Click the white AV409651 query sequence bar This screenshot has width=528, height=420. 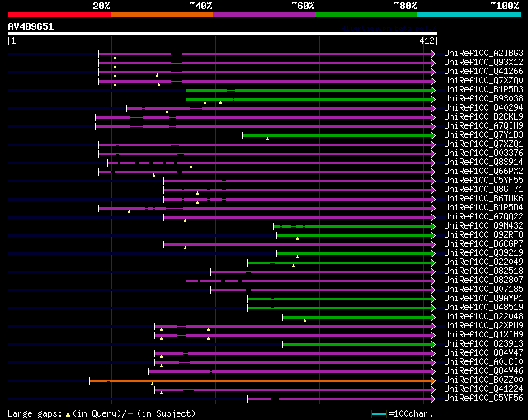pyautogui.click(x=223, y=34)
